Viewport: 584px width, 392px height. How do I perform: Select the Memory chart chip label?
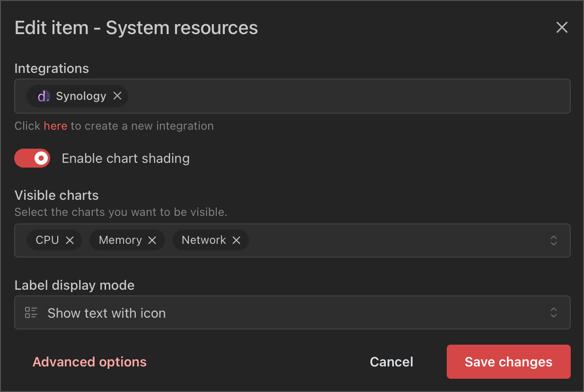click(120, 240)
